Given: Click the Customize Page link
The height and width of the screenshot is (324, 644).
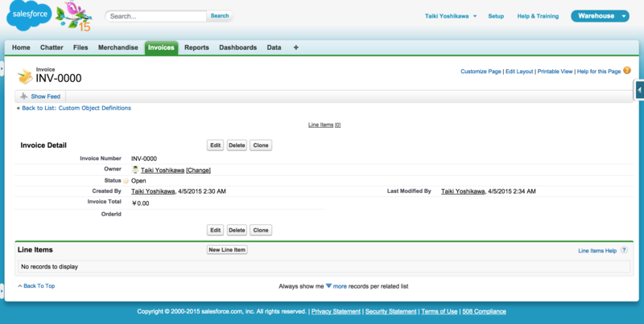Looking at the screenshot, I should [481, 72].
